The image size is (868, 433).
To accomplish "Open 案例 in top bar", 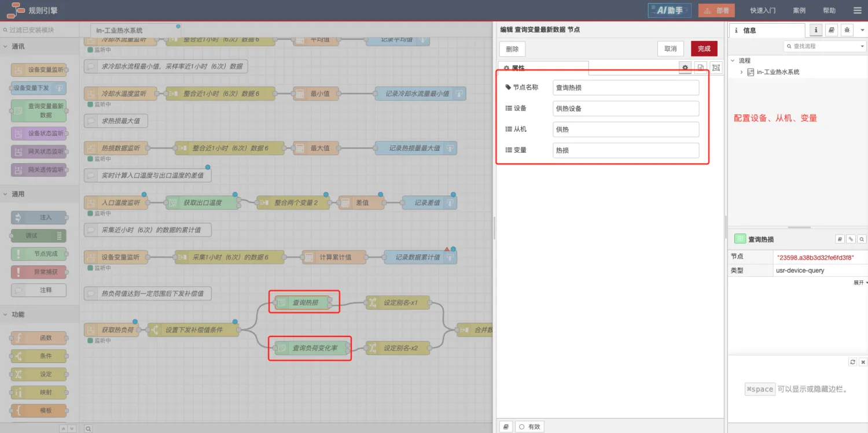I will click(x=799, y=10).
